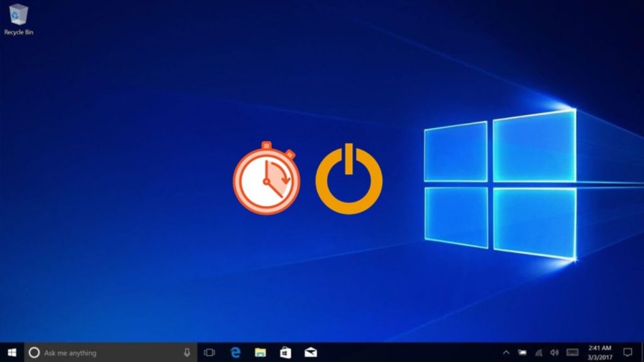Open the Start menu

pos(12,353)
